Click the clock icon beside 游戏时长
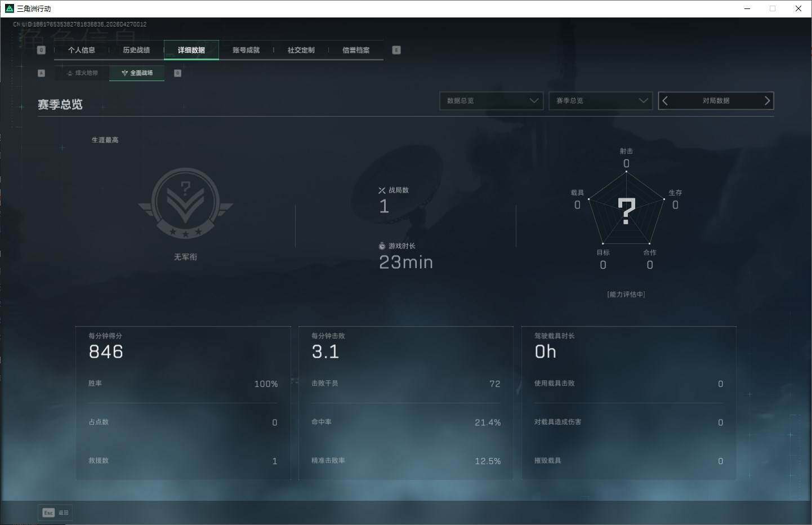Screen dimensions: 812x525 [x=382, y=246]
